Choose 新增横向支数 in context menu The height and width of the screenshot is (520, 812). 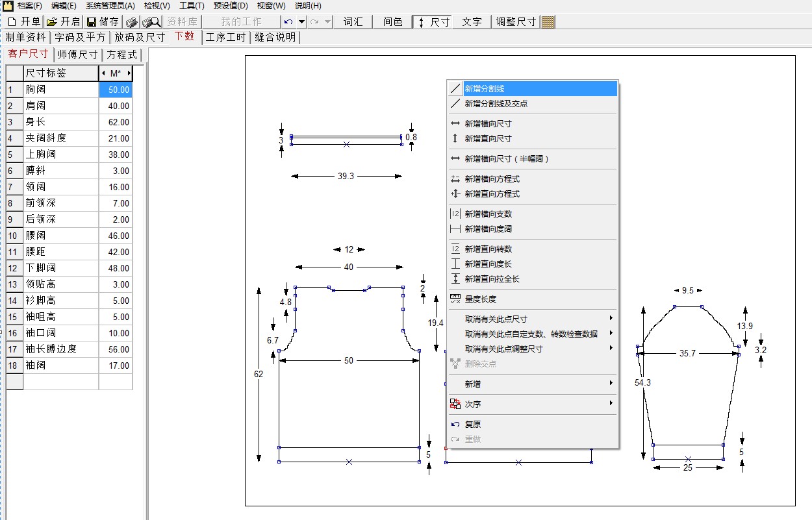point(533,214)
